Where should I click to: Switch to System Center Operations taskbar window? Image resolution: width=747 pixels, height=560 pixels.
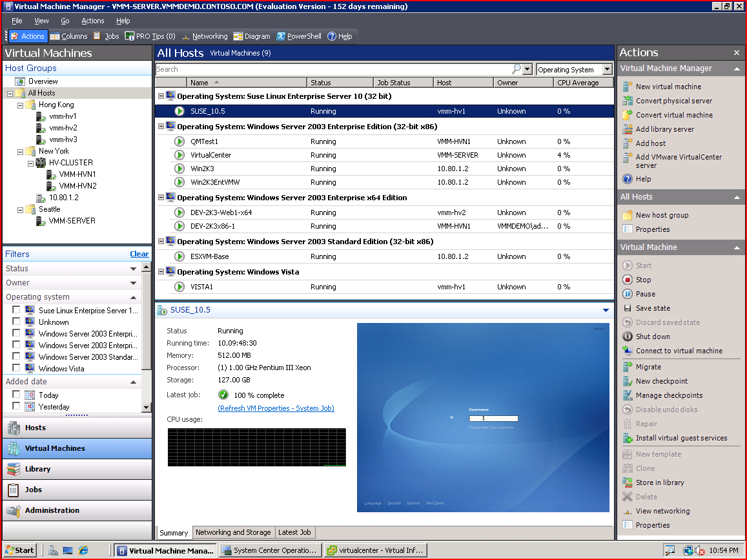pyautogui.click(x=270, y=550)
